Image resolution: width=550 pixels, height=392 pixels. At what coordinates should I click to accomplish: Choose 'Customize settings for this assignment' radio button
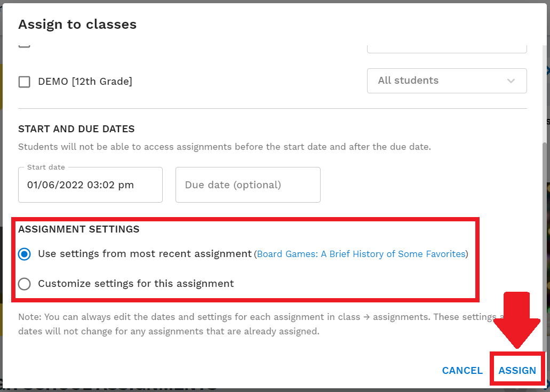(25, 284)
